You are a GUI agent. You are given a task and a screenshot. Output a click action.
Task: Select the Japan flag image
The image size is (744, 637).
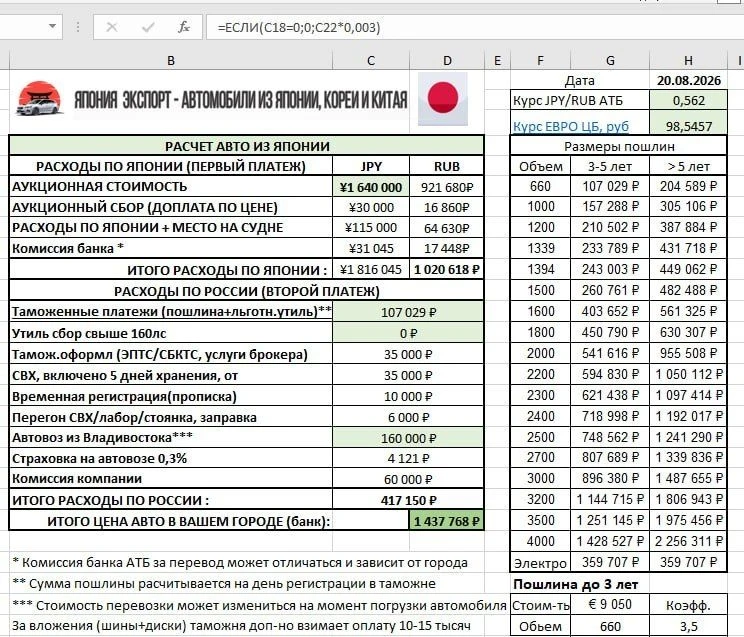[x=443, y=98]
